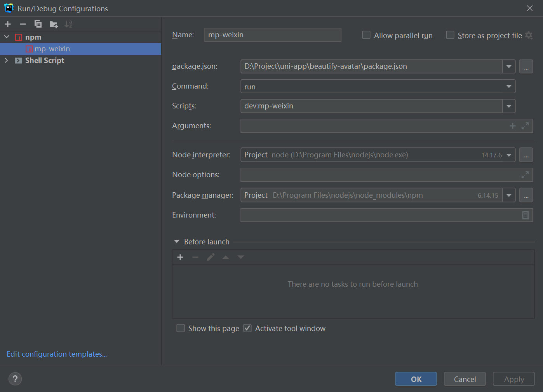Open package.json path dropdown
The height and width of the screenshot is (392, 543).
[509, 66]
